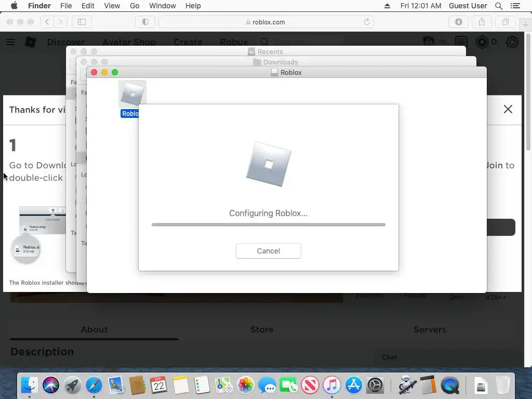Show Safari tab overview
The height and width of the screenshot is (399, 532).
pos(505,22)
